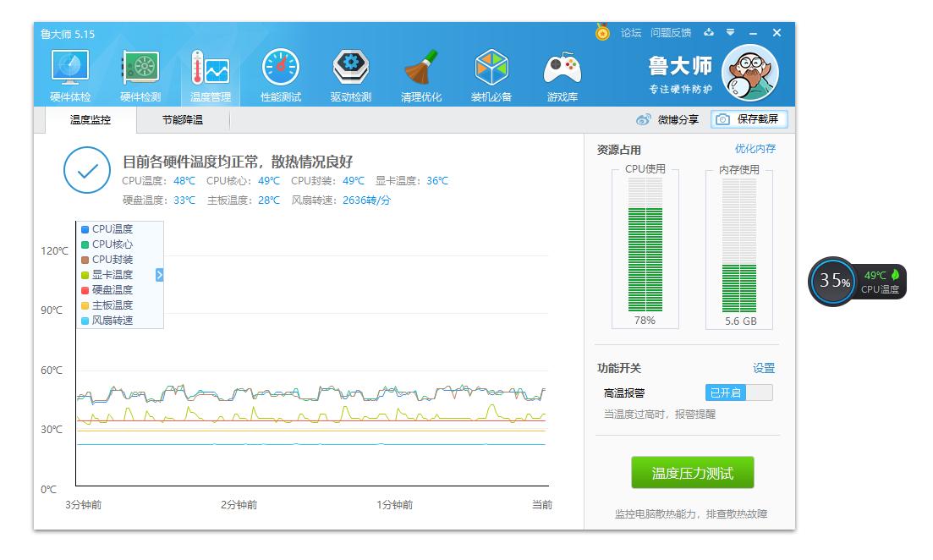Open 设置 settings link

coord(764,368)
